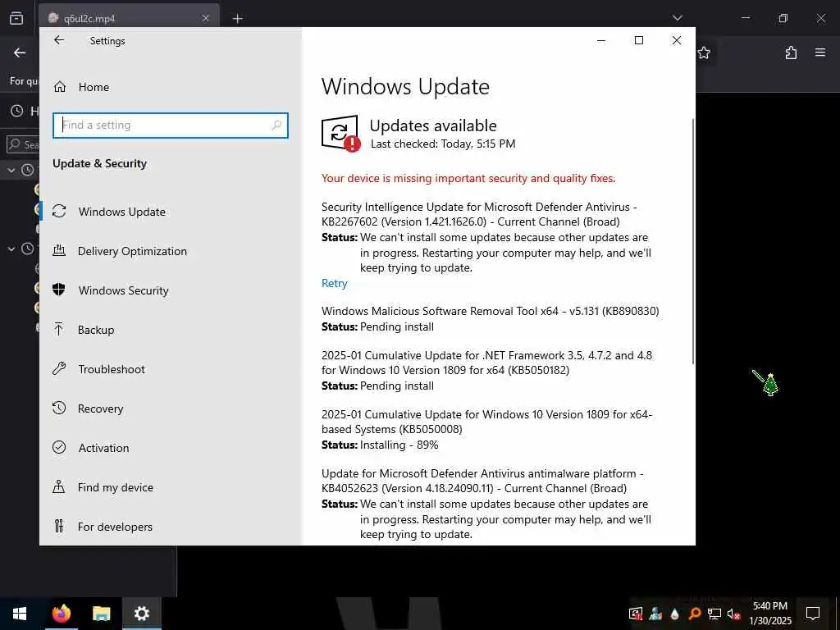Viewport: 840px width, 630px height.
Task: Go back in the Settings window
Action: [x=59, y=40]
